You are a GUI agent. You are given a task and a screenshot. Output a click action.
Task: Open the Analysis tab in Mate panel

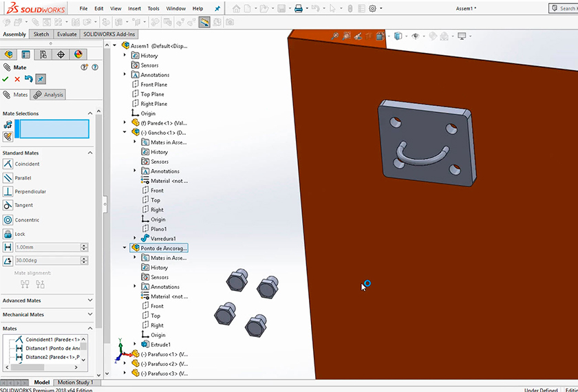click(x=49, y=95)
